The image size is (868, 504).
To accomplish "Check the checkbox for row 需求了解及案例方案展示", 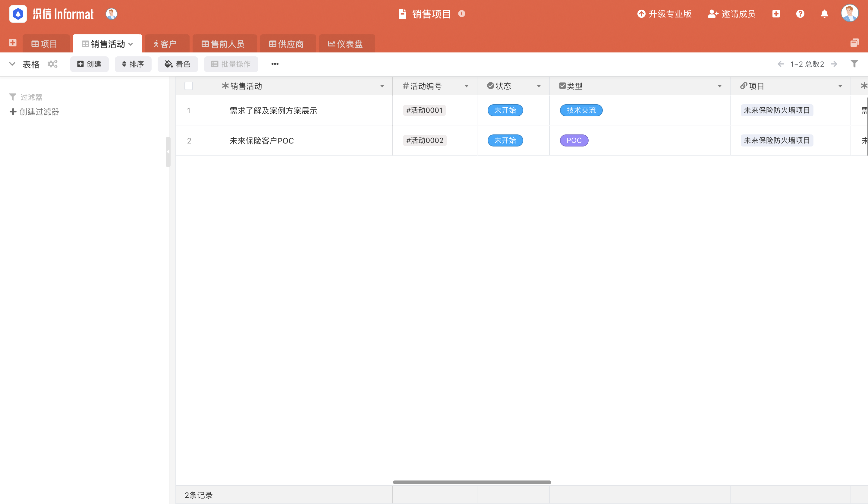I will pyautogui.click(x=189, y=110).
